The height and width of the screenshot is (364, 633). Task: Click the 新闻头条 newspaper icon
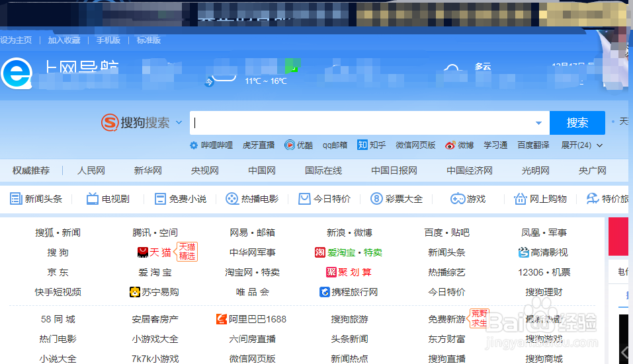click(16, 199)
